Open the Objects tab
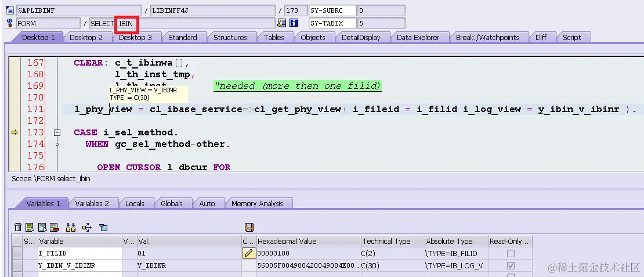The image size is (644, 277). (x=313, y=37)
